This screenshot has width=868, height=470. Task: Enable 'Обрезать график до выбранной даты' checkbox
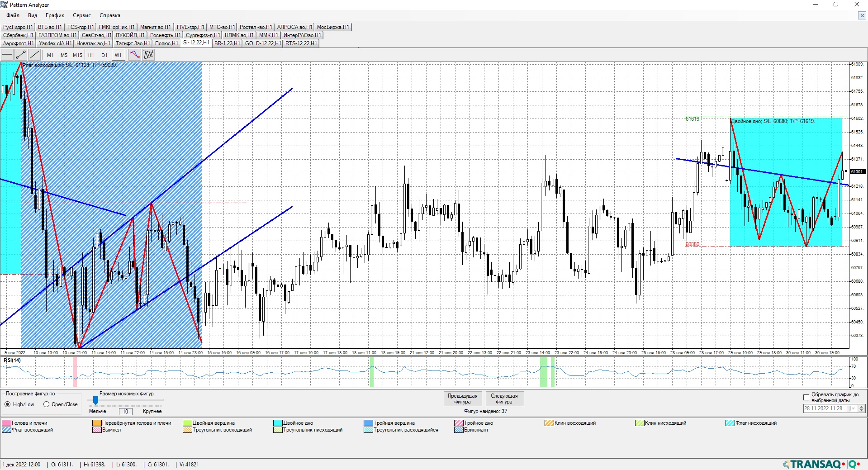click(x=806, y=397)
